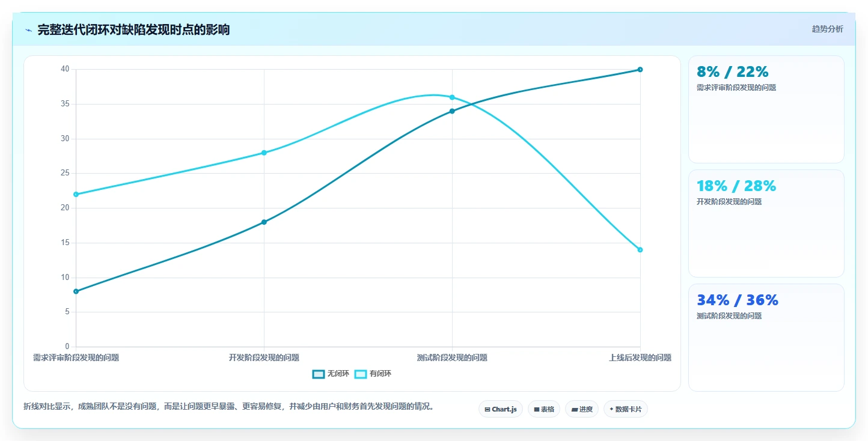Click the card label 需求评审阶段发现的问题
This screenshot has height=441, width=868.
click(736, 88)
